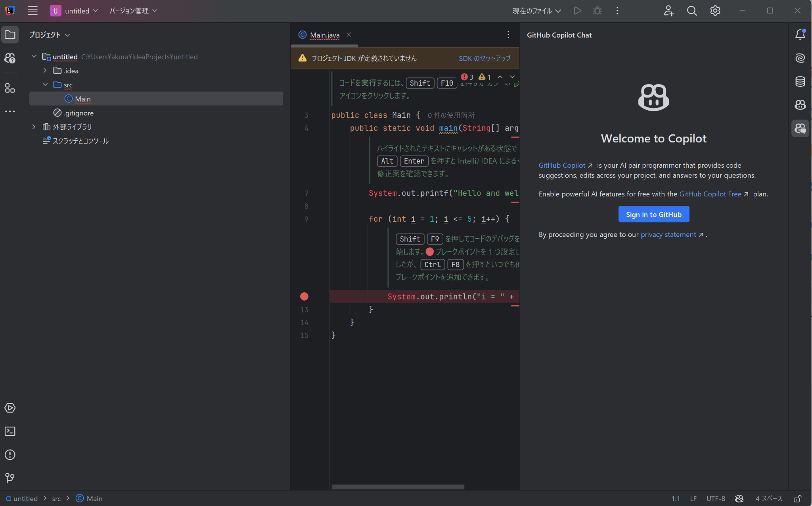
Task: Open the Notifications bell
Action: point(800,35)
